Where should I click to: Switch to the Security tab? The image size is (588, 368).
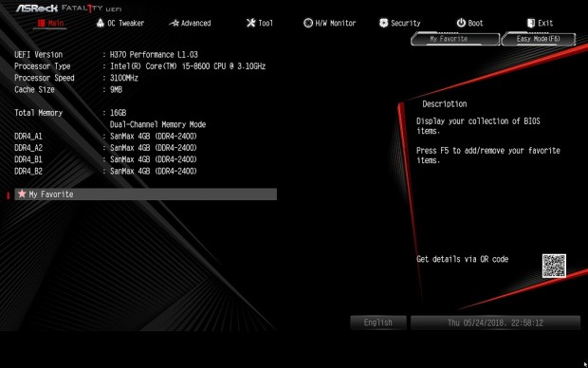[405, 24]
